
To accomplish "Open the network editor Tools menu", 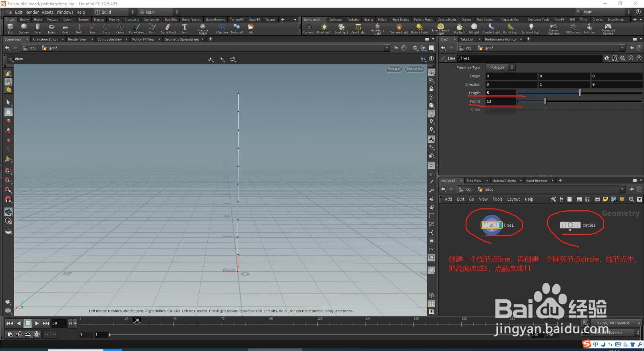I will [497, 199].
